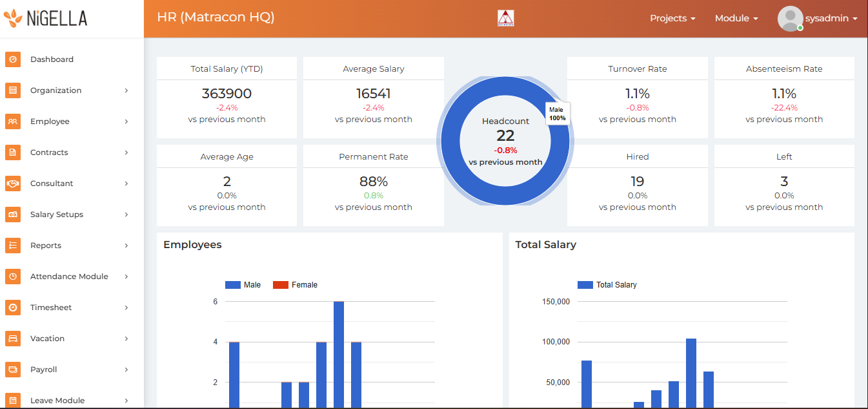Expand the Contracts sidebar section
Viewport: 868px width, 409px height.
(x=48, y=152)
